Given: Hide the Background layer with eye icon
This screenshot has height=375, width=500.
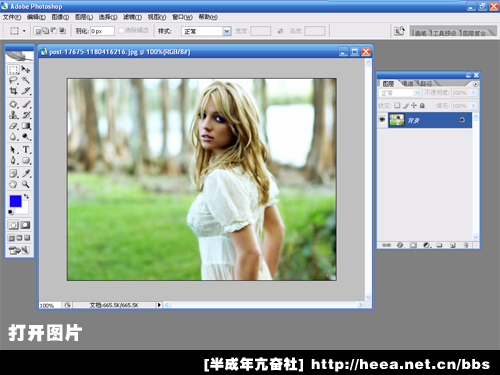Looking at the screenshot, I should (382, 120).
